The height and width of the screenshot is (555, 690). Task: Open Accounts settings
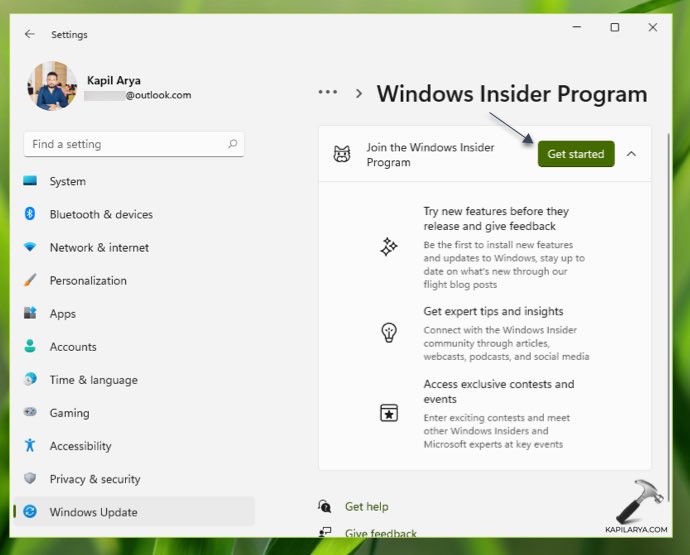coord(73,347)
